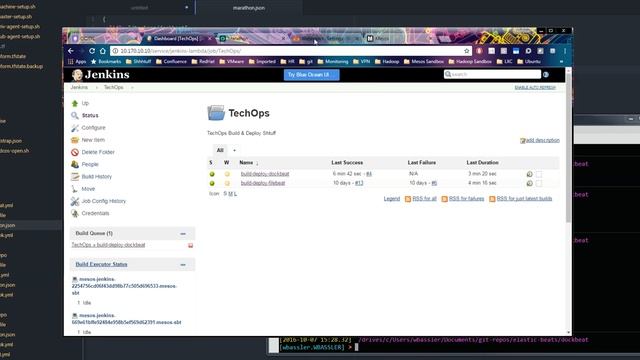The image size is (640, 360).
Task: Select the All view tab
Action: click(220, 150)
